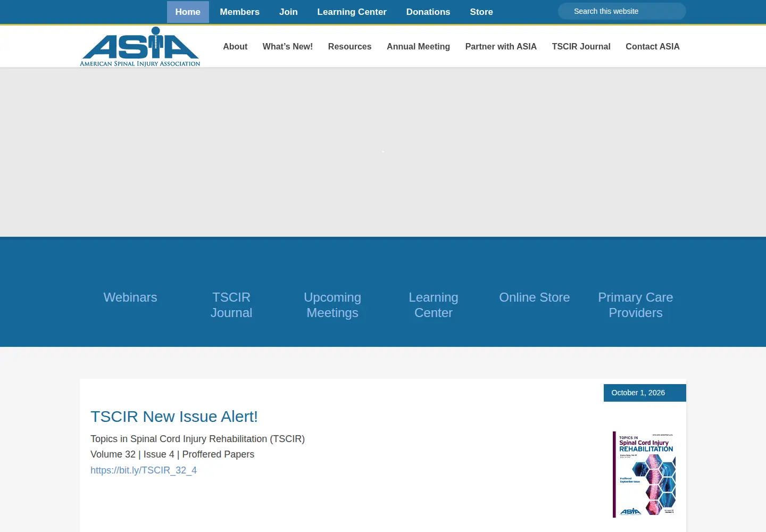Open Partner with ASIA menu
The width and height of the screenshot is (766, 532).
(501, 46)
